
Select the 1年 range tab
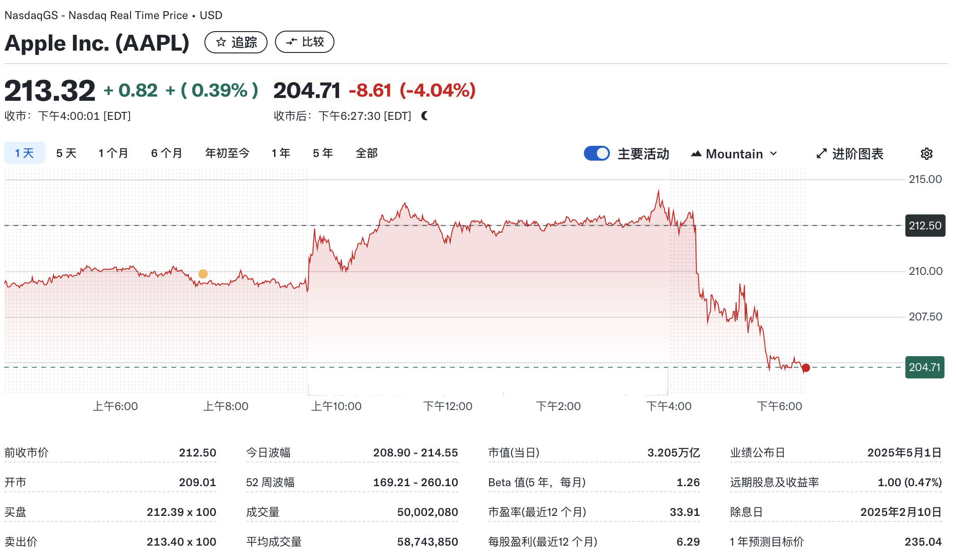tap(281, 153)
